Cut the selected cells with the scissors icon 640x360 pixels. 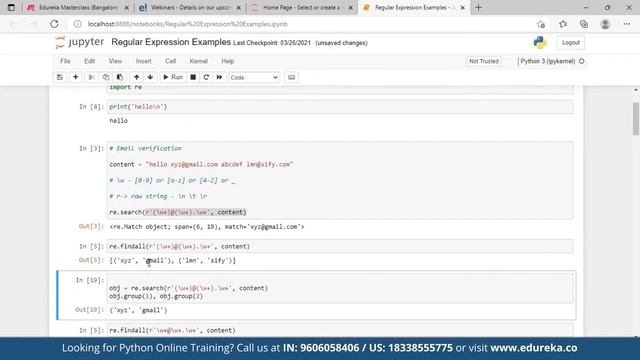tap(92, 77)
